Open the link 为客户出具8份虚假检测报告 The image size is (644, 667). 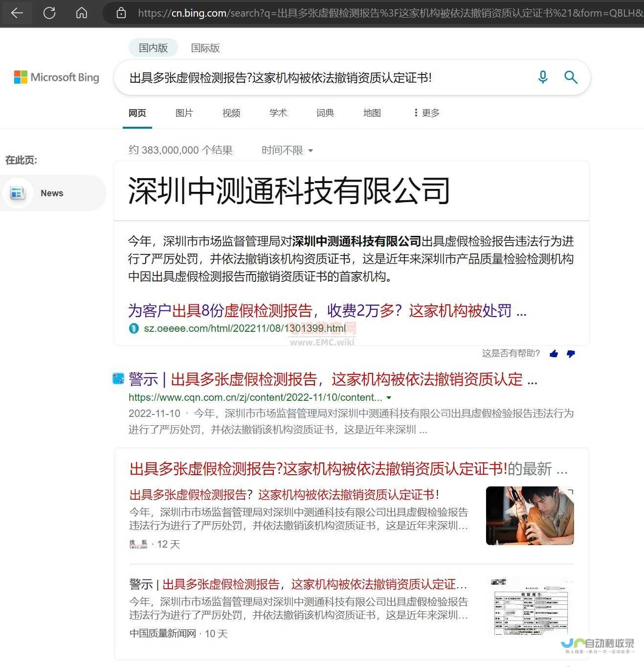point(327,310)
